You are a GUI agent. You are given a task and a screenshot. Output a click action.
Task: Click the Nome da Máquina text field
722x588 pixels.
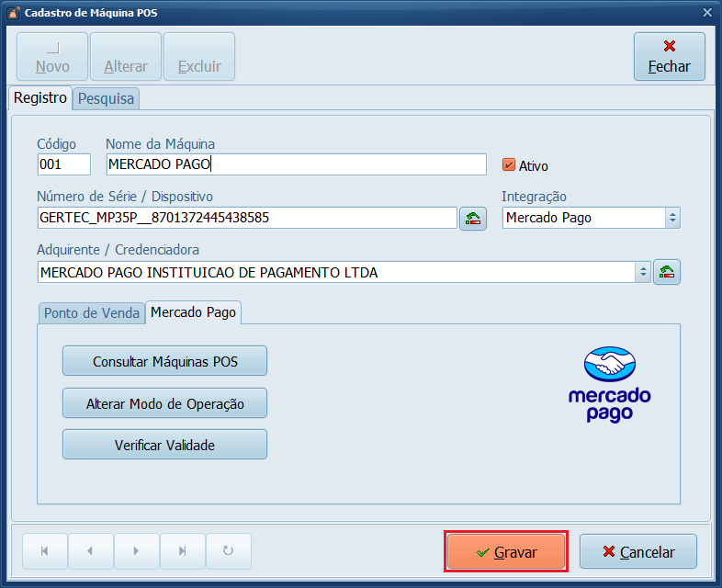(x=295, y=164)
